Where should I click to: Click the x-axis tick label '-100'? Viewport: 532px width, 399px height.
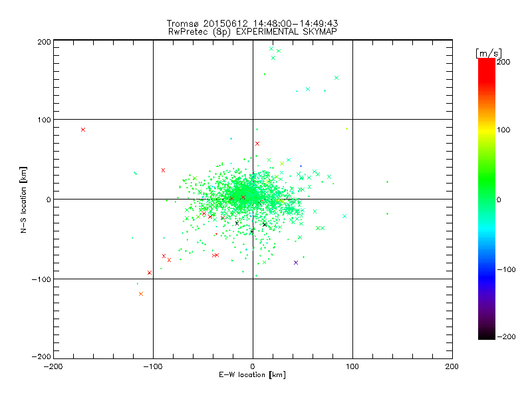(153, 366)
